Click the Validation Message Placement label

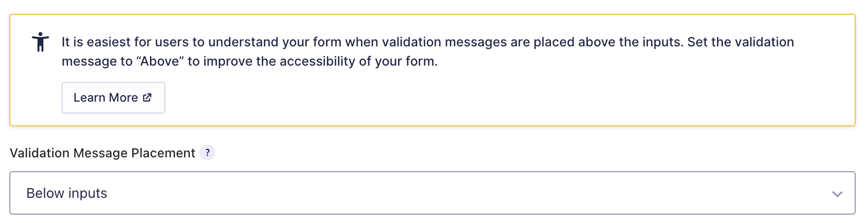(x=103, y=153)
